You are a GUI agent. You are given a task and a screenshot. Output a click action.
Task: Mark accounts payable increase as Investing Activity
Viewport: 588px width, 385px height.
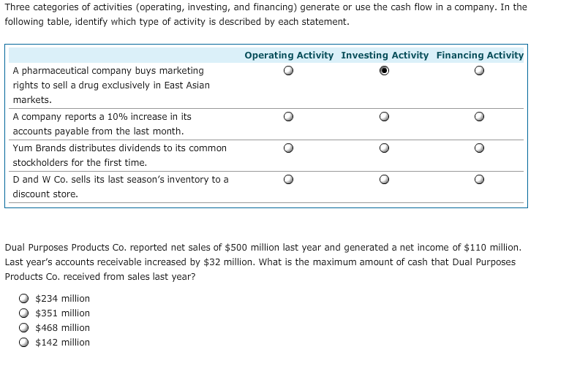click(x=384, y=116)
